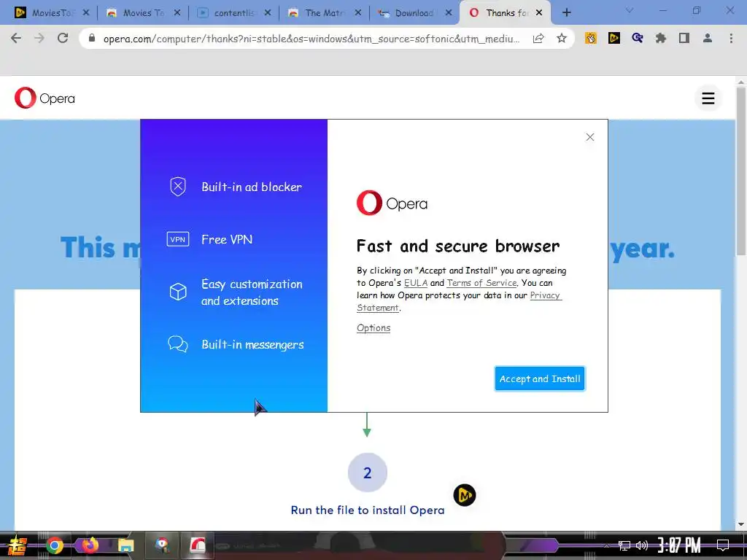Click the Free VPN icon
The height and width of the screenshot is (560, 747).
pyautogui.click(x=178, y=239)
